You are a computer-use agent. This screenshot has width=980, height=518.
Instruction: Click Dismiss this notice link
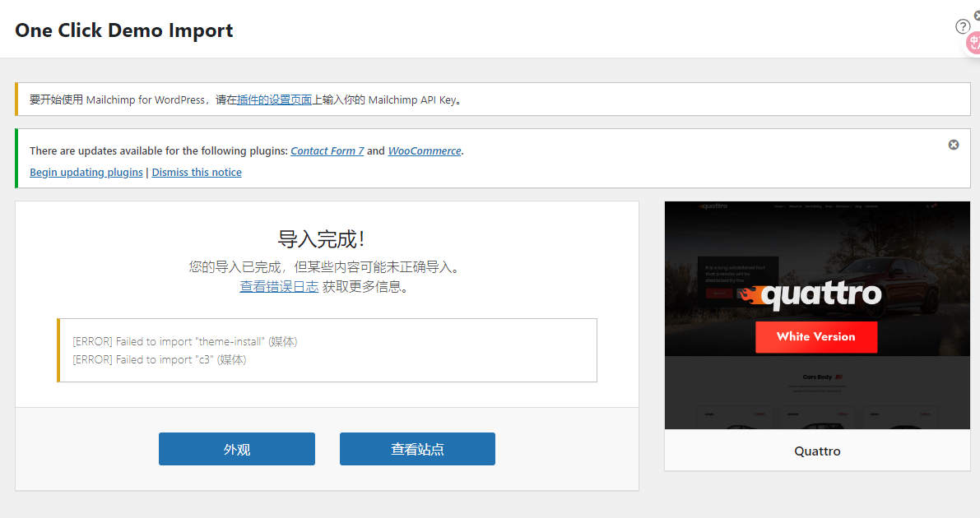(197, 173)
